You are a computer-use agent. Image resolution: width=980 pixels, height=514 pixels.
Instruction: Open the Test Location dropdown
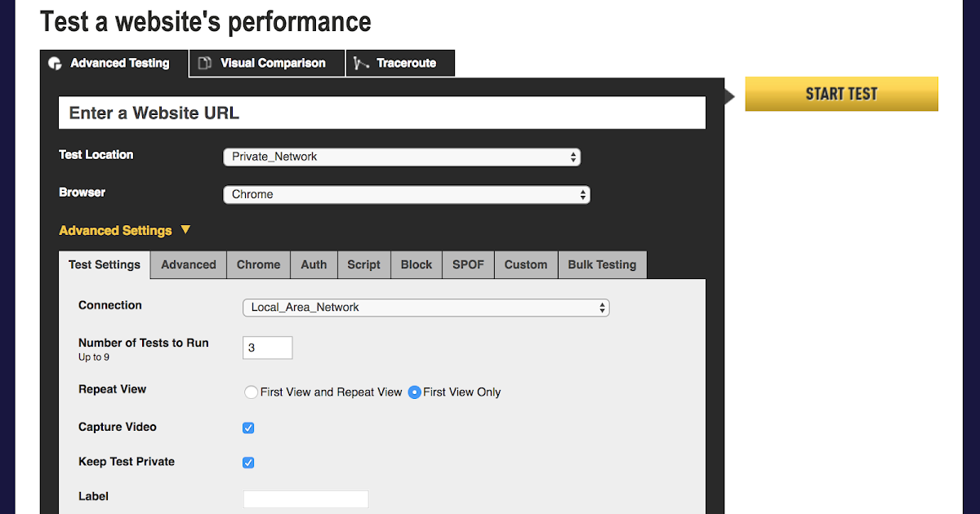pyautogui.click(x=402, y=157)
